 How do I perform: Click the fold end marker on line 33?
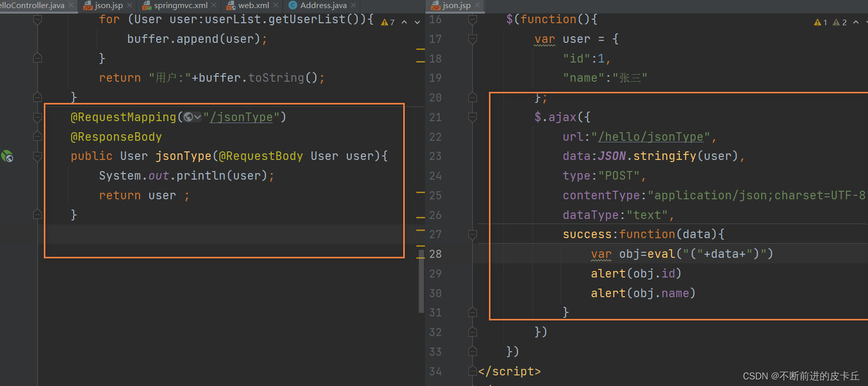click(x=472, y=351)
